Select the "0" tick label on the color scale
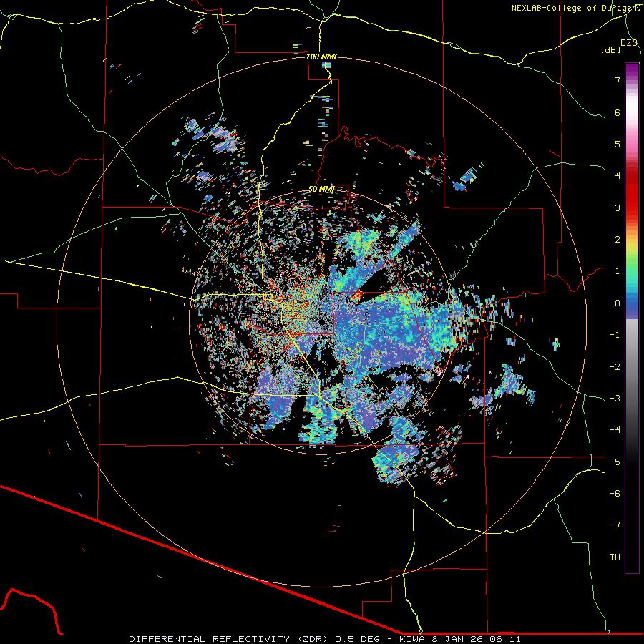Image resolution: width=644 pixels, height=644 pixels. tap(618, 303)
